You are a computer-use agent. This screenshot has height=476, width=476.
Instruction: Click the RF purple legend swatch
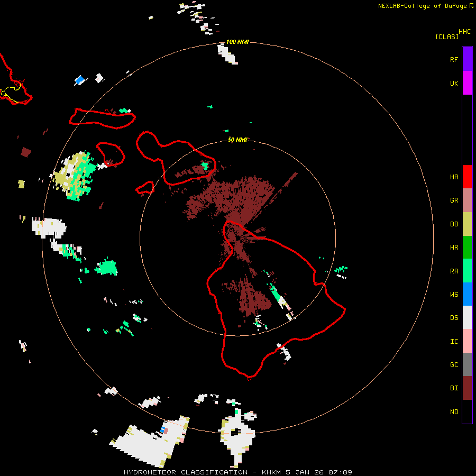tap(467, 59)
